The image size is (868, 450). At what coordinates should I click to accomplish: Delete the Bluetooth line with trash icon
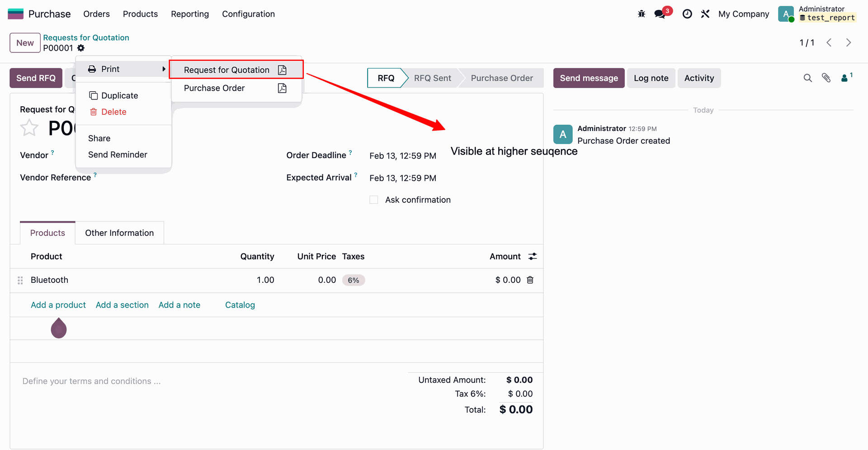pyautogui.click(x=530, y=280)
